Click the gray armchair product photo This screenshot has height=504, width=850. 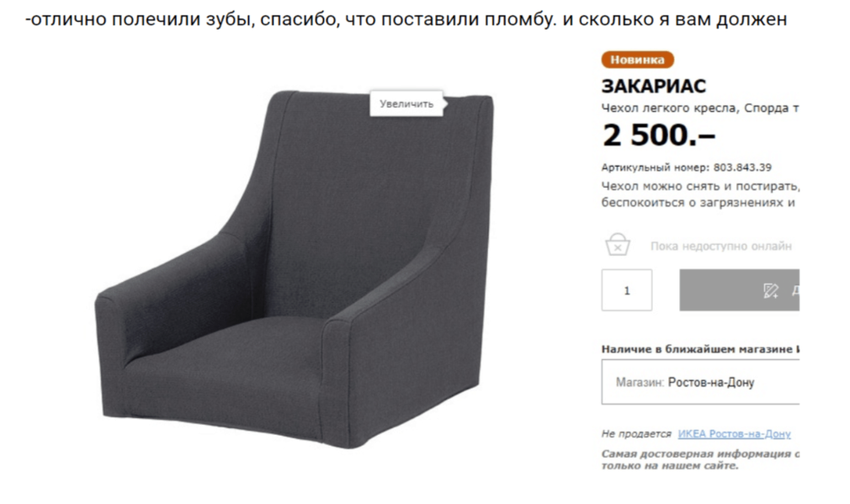[295, 269]
